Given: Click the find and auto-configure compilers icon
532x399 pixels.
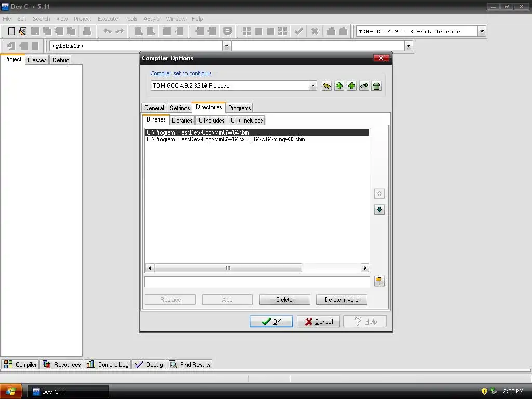Looking at the screenshot, I should (326, 86).
